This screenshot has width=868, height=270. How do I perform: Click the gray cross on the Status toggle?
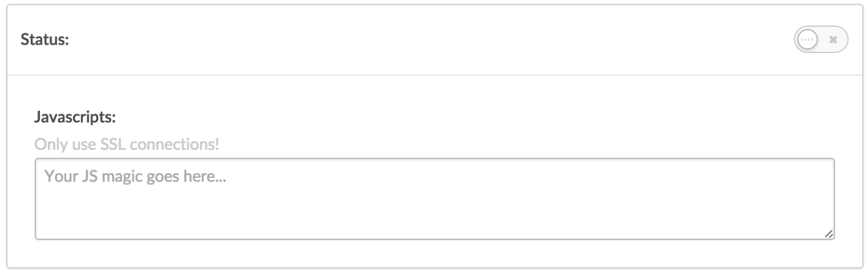point(833,40)
